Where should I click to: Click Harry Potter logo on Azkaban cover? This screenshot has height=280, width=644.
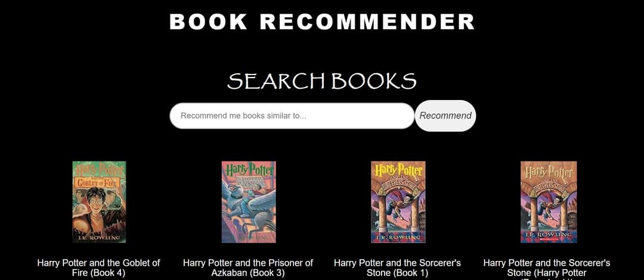[x=249, y=170]
